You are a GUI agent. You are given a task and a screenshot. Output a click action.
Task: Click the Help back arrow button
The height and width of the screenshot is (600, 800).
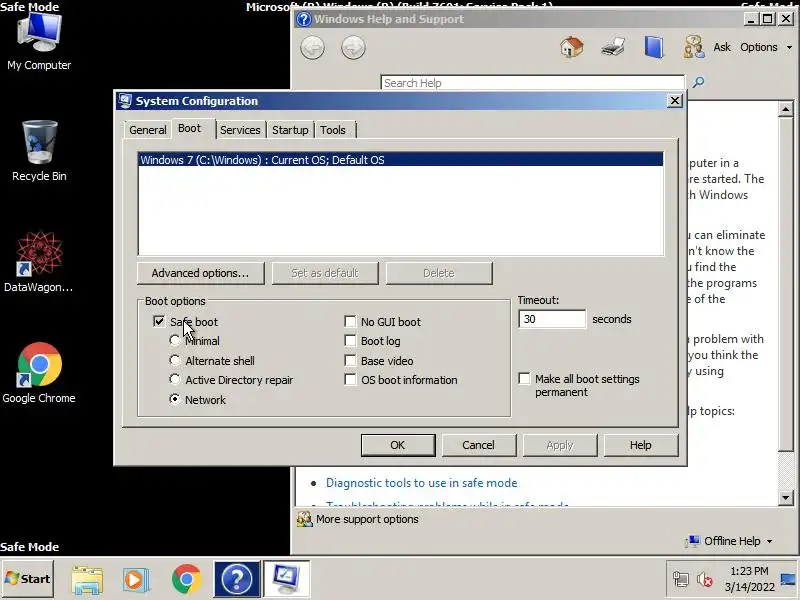click(x=312, y=48)
